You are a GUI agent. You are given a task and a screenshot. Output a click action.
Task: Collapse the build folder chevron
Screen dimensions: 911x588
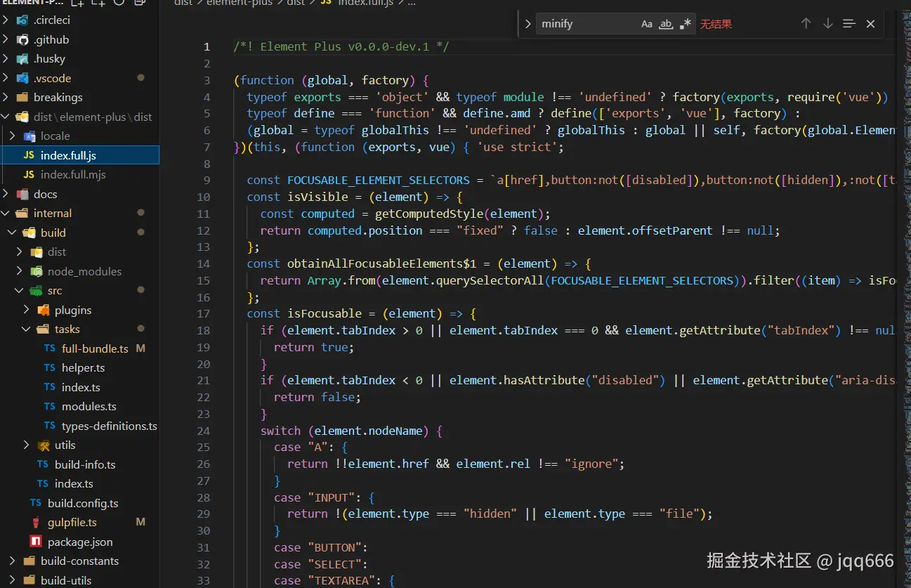click(x=12, y=233)
